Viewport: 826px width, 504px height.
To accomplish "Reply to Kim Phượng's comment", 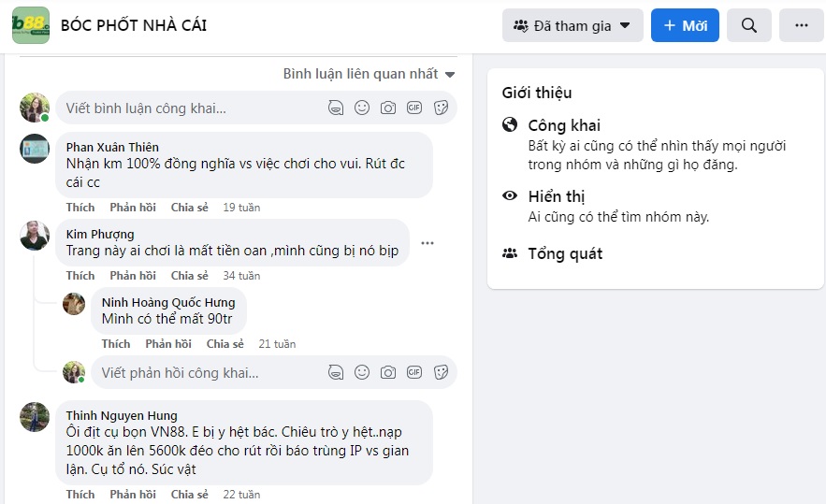I will [x=133, y=276].
